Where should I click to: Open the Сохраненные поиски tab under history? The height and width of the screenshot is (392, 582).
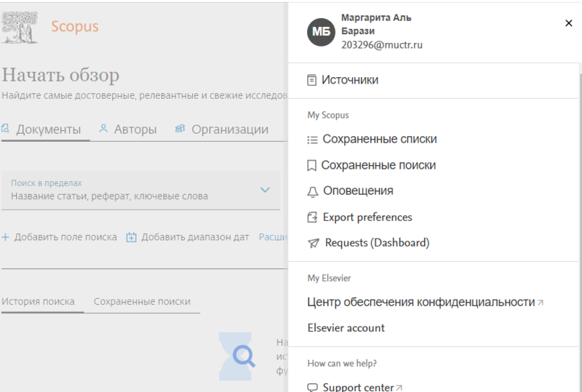point(142,301)
